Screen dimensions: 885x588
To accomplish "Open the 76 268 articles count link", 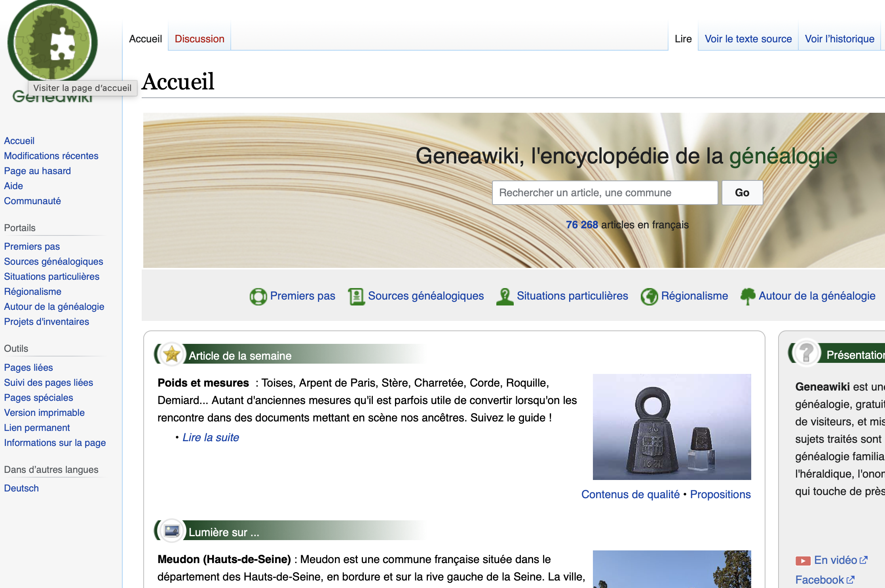I will click(582, 225).
